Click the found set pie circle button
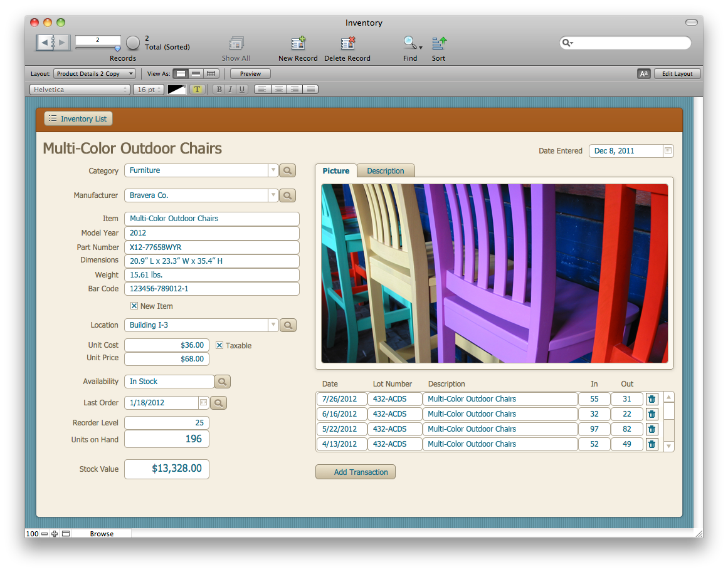The image size is (728, 572). click(x=133, y=43)
